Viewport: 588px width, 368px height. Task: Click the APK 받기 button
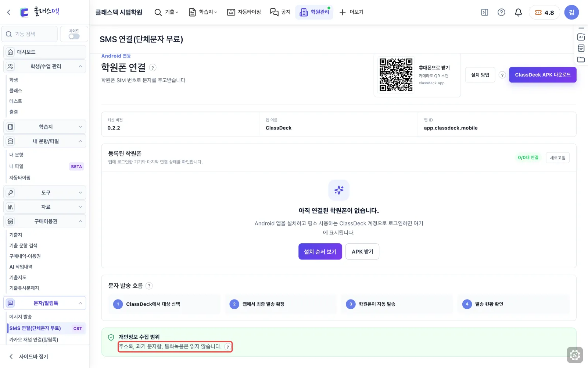tap(362, 251)
